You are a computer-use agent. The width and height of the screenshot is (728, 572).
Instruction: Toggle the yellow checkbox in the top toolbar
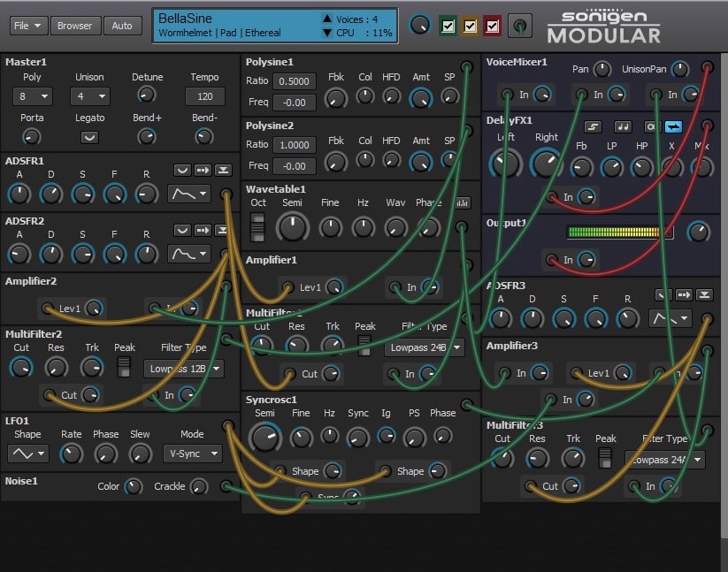pos(471,27)
